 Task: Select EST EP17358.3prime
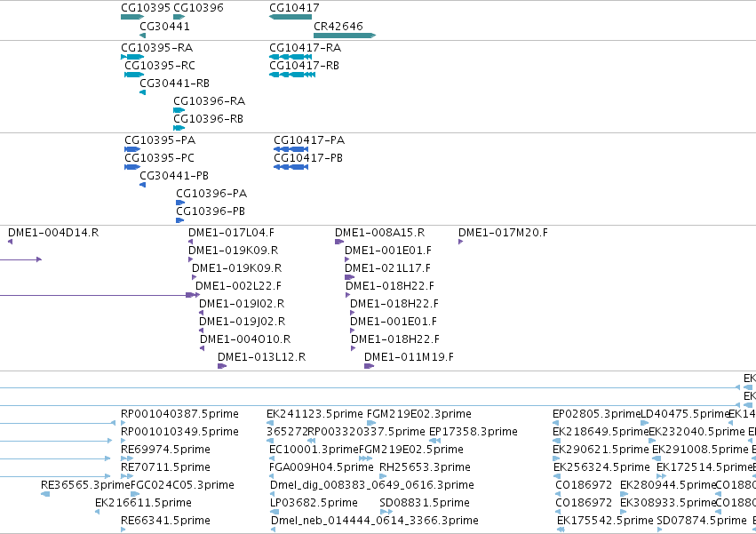click(x=473, y=432)
